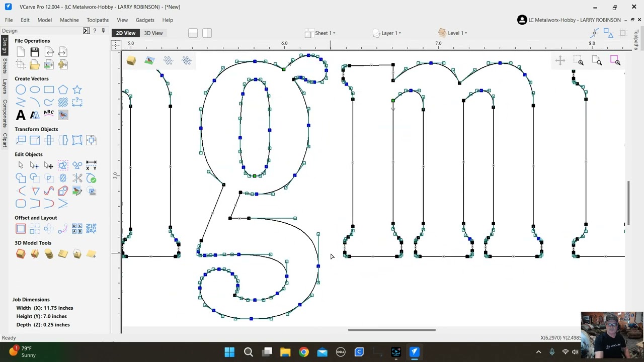Screen dimensions: 644x362
Task: Open the Job Setup icon
Action: pyautogui.click(x=21, y=64)
